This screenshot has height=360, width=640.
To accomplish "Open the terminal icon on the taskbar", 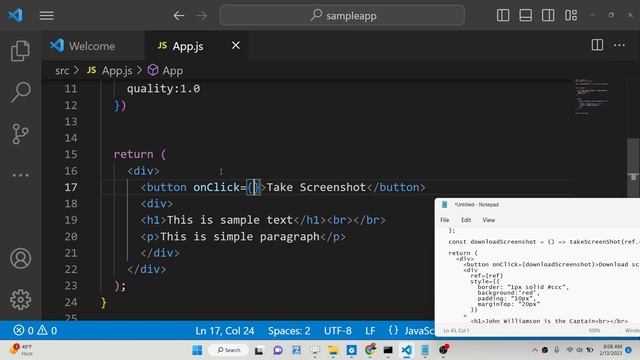I will [388, 350].
